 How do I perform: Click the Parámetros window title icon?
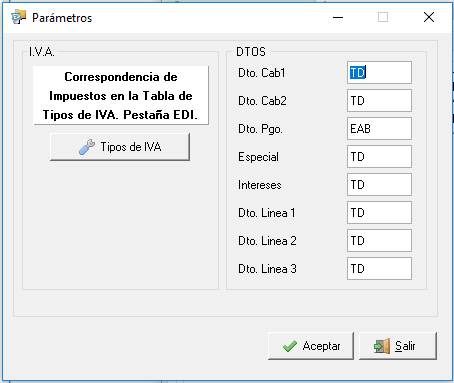click(x=18, y=17)
